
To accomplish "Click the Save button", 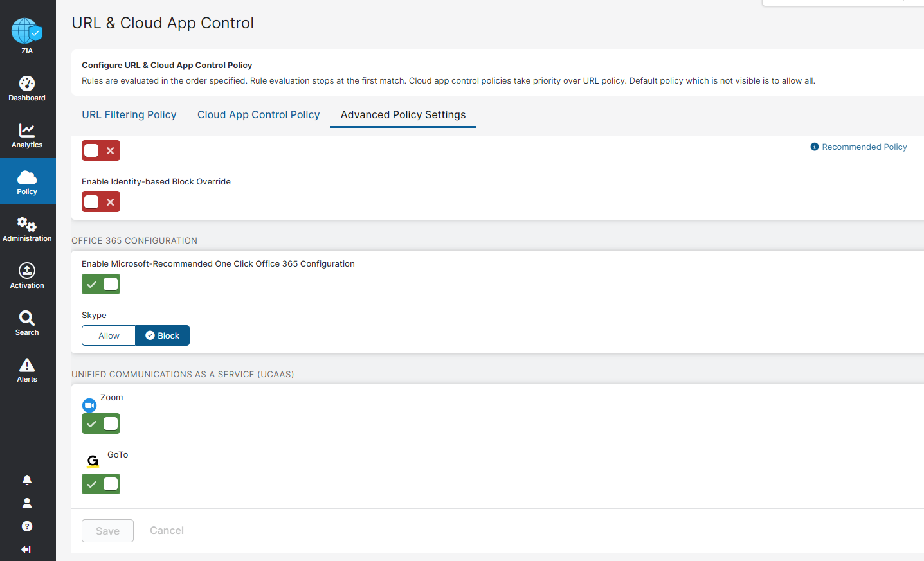I will point(107,531).
